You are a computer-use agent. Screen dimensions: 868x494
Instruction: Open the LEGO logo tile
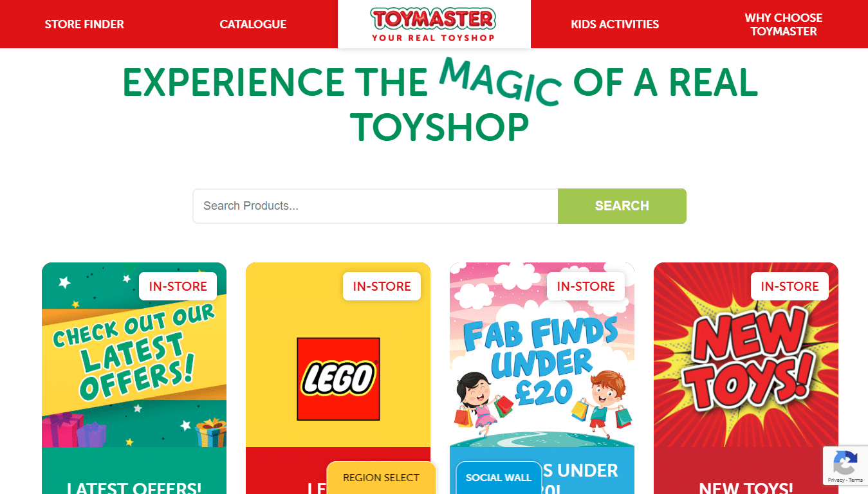338,379
